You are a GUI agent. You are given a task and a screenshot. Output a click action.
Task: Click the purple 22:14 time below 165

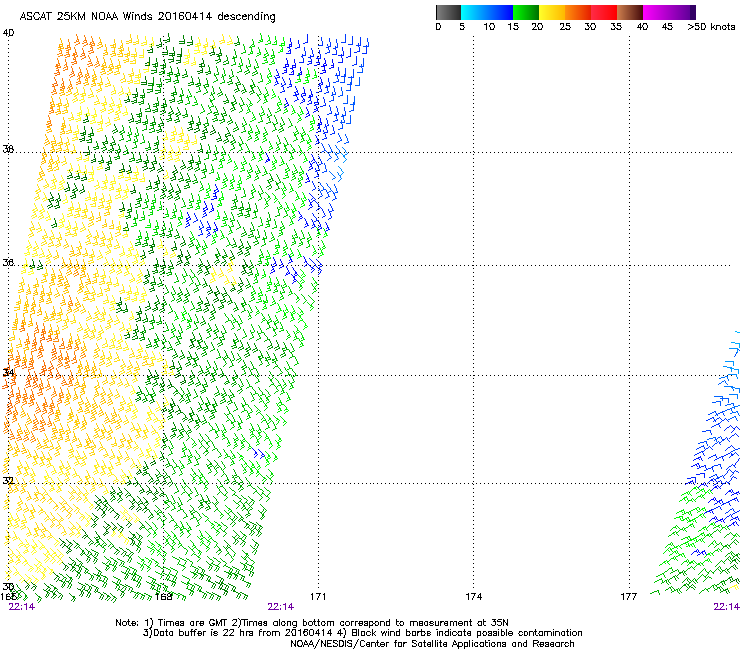tap(22, 607)
